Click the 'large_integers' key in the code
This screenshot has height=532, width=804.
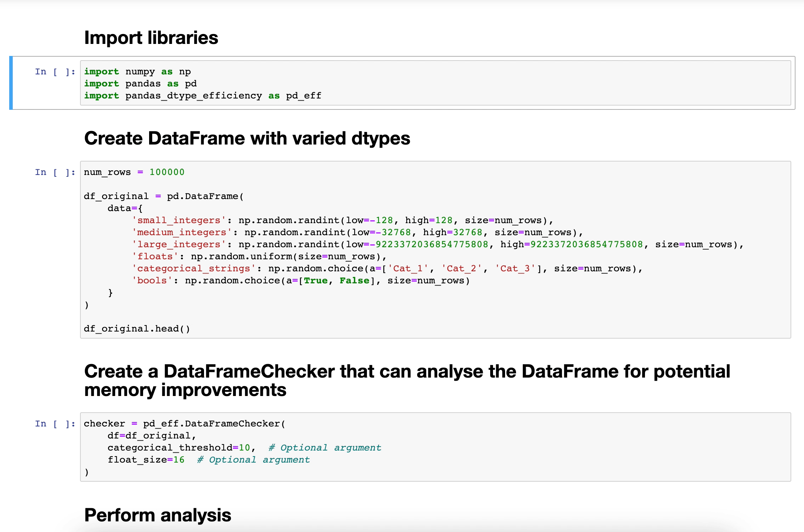[179, 244]
